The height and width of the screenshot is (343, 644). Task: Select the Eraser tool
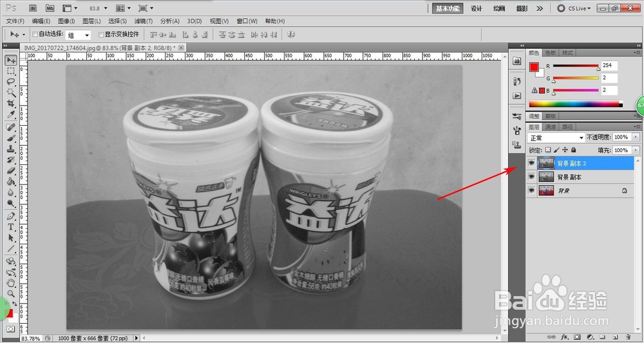pos(11,171)
